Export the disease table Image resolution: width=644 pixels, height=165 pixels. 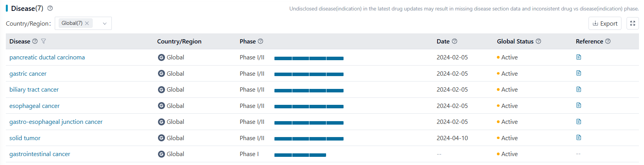(x=605, y=23)
